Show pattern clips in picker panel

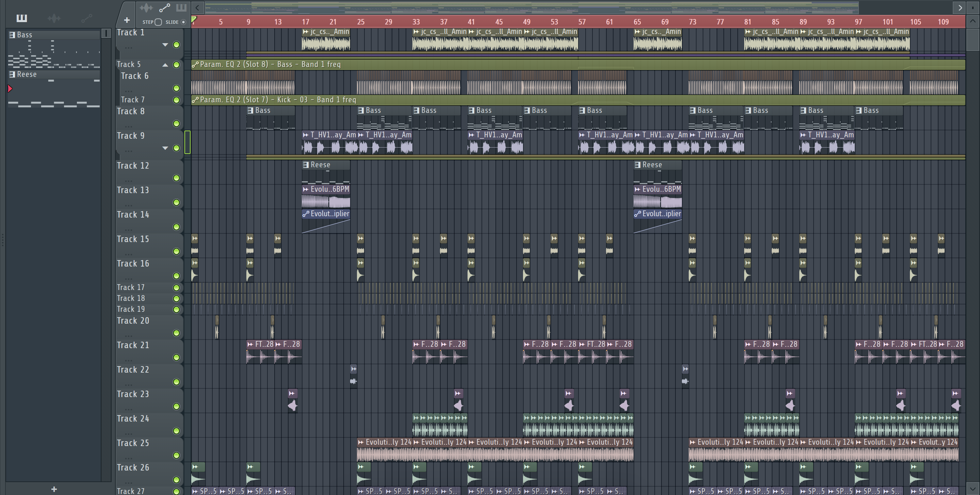tap(22, 18)
